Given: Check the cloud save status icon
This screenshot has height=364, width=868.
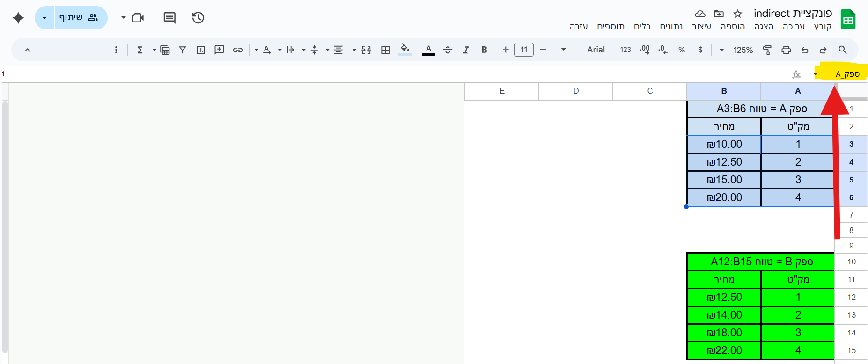Looking at the screenshot, I should pyautogui.click(x=700, y=14).
